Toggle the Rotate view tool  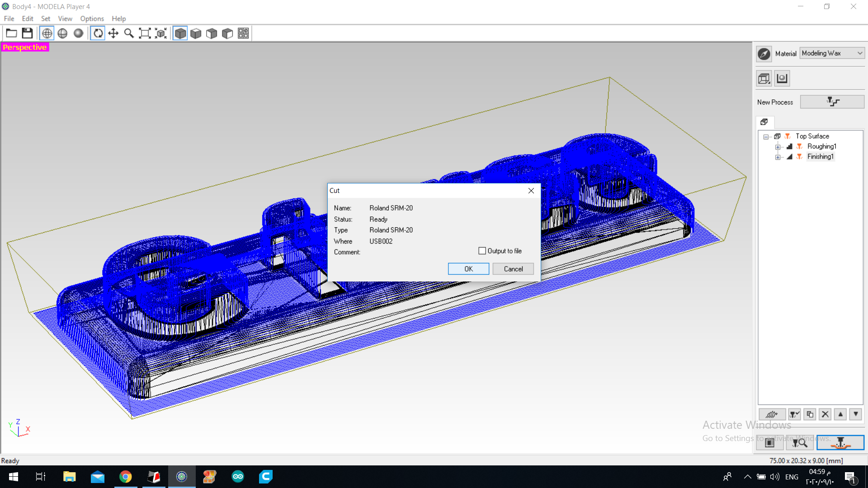coord(98,33)
